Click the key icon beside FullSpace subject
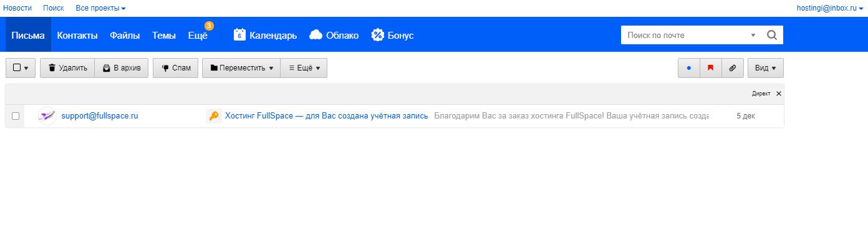 coord(214,116)
